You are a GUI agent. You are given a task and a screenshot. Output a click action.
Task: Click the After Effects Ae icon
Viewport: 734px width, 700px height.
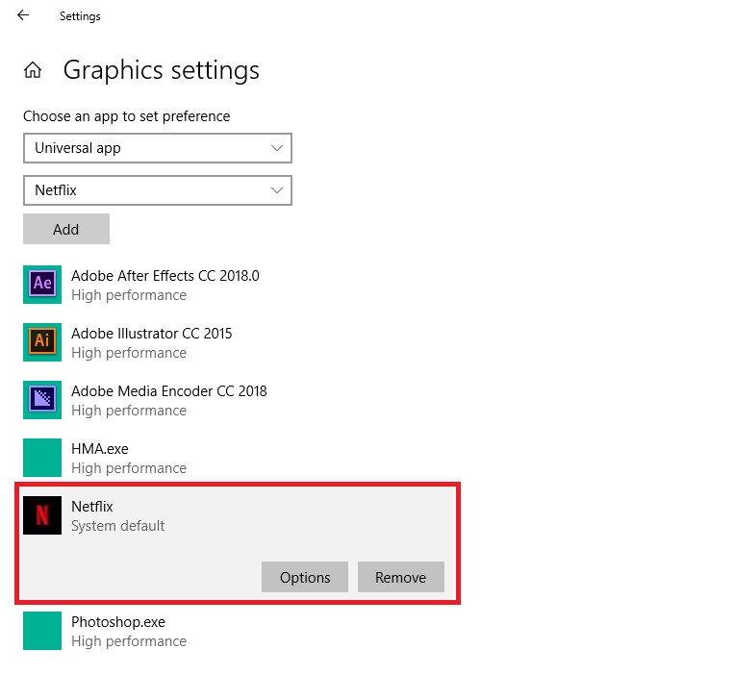42,285
